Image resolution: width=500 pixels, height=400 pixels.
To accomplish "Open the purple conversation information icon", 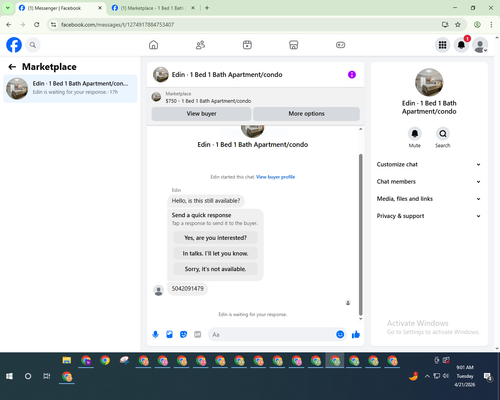I will [352, 75].
